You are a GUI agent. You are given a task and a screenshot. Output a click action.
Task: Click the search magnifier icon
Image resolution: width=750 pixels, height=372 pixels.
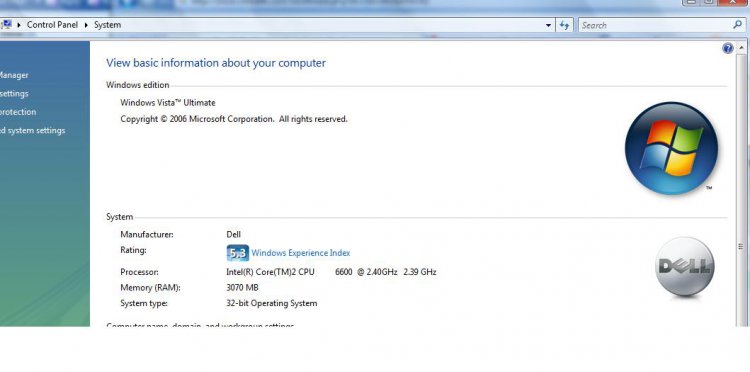click(x=737, y=25)
